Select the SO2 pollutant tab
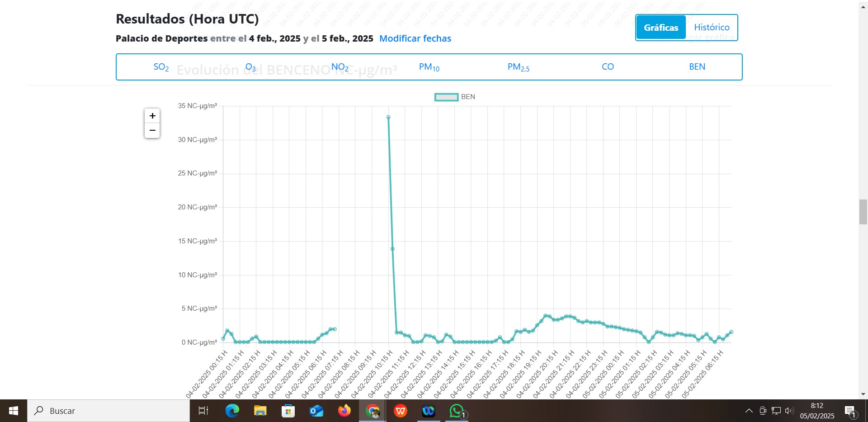The width and height of the screenshot is (868, 422). (x=161, y=67)
